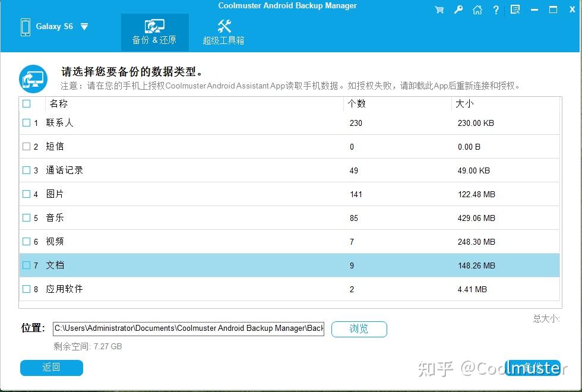Click the 429.06 MB size value
Viewport: 582px width, 392px height.
coord(476,219)
